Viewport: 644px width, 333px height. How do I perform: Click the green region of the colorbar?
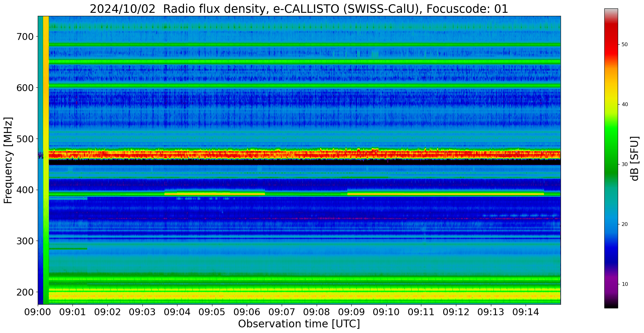point(611,150)
